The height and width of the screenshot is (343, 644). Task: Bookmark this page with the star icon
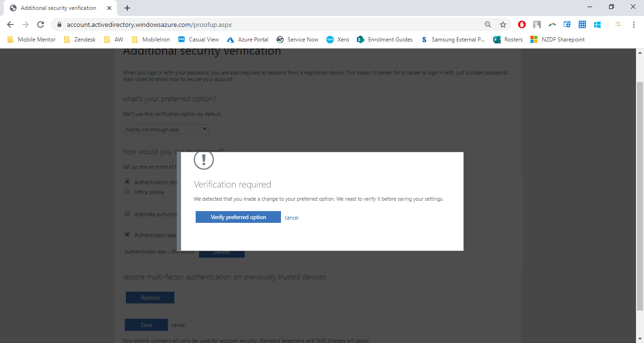(x=503, y=24)
